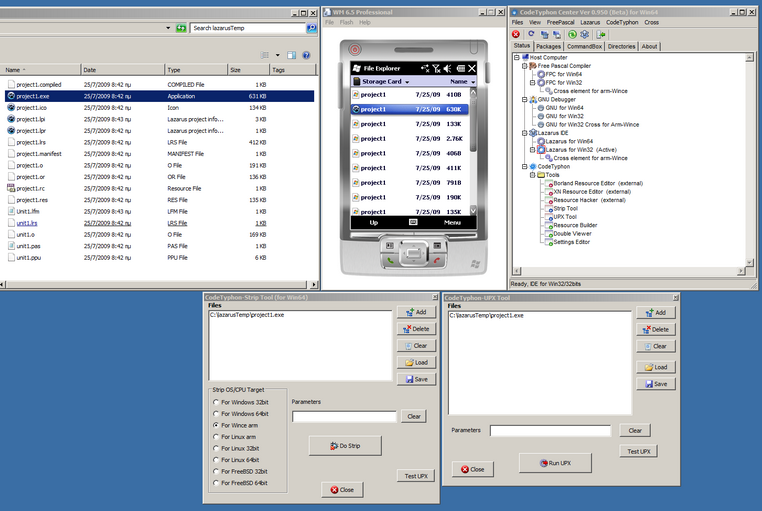
Task: Collapse the Host Computer tree node
Action: click(517, 57)
